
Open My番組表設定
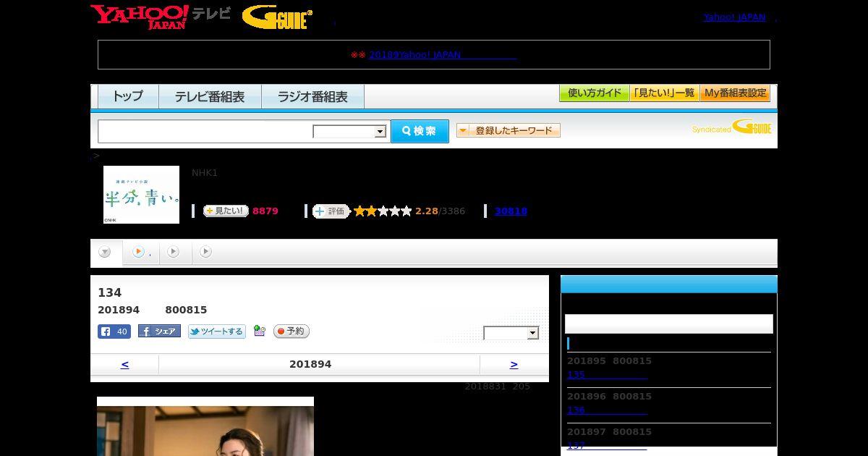pos(735,93)
